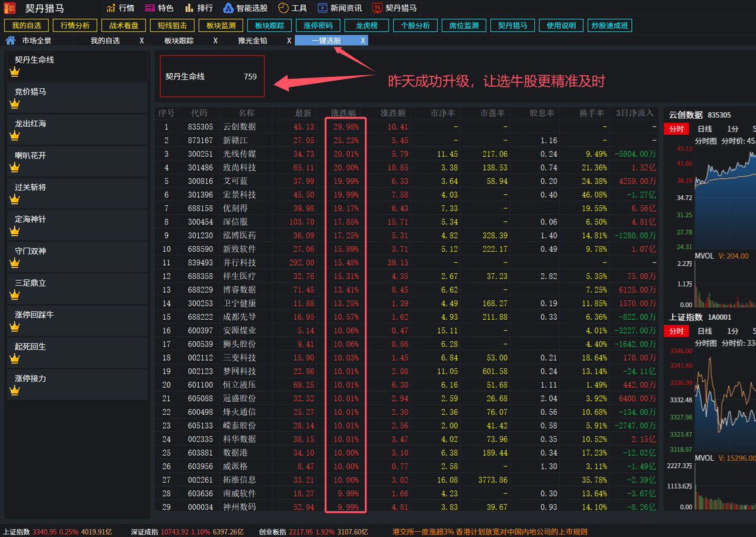Select the 深信服 stock row
The width and height of the screenshot is (756, 537).
[x=407, y=222]
